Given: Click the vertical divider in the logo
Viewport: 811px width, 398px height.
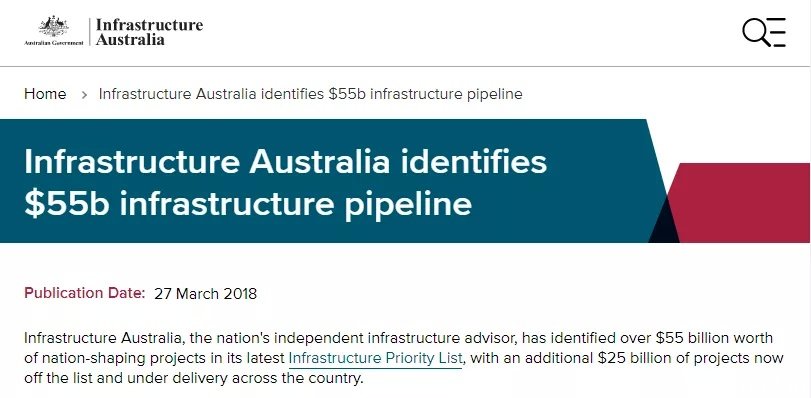Looking at the screenshot, I should pyautogui.click(x=89, y=32).
